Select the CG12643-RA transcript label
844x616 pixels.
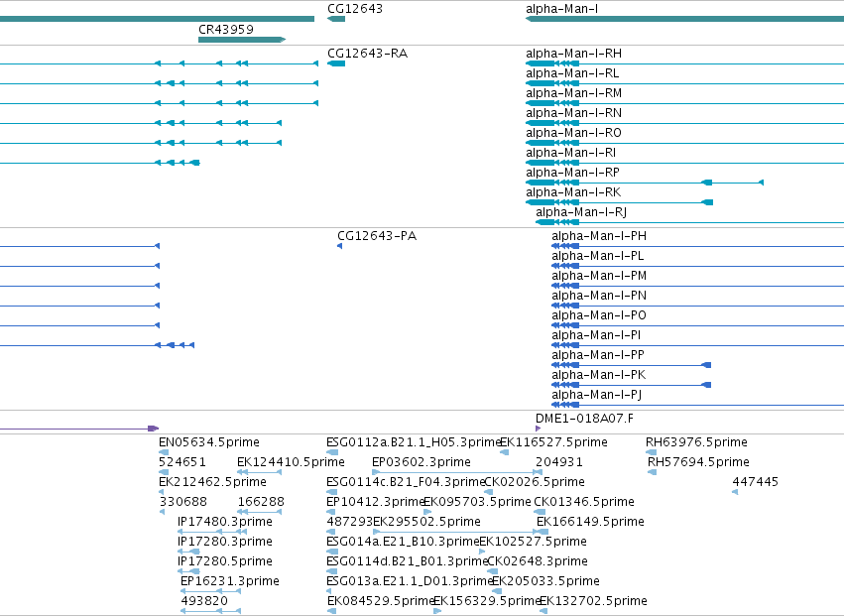pos(367,54)
